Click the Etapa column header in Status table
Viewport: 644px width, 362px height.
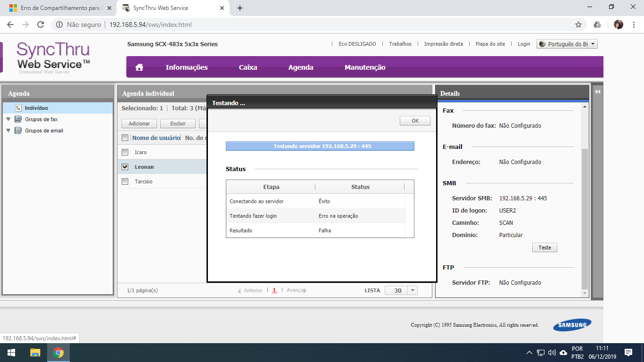pyautogui.click(x=271, y=187)
